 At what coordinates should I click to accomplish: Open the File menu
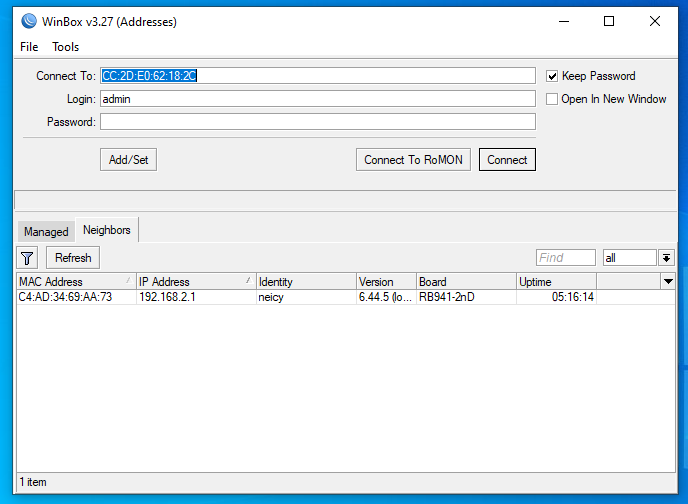tap(29, 47)
